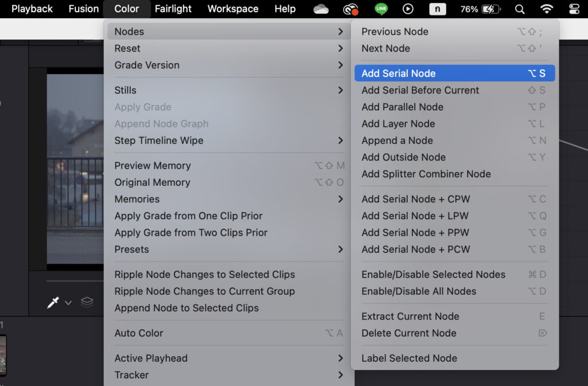
Task: Run Auto Color command
Action: pyautogui.click(x=139, y=333)
